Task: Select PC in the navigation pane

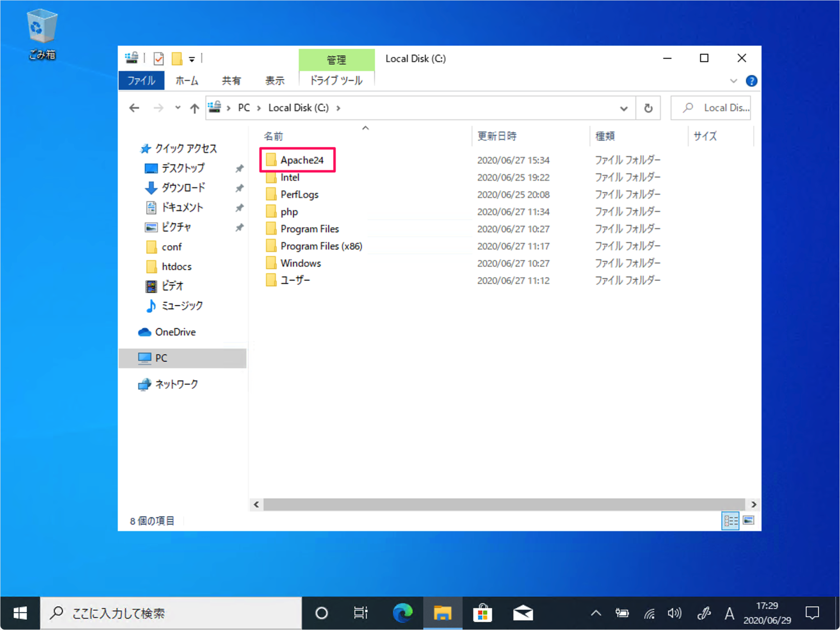Action: 161,358
